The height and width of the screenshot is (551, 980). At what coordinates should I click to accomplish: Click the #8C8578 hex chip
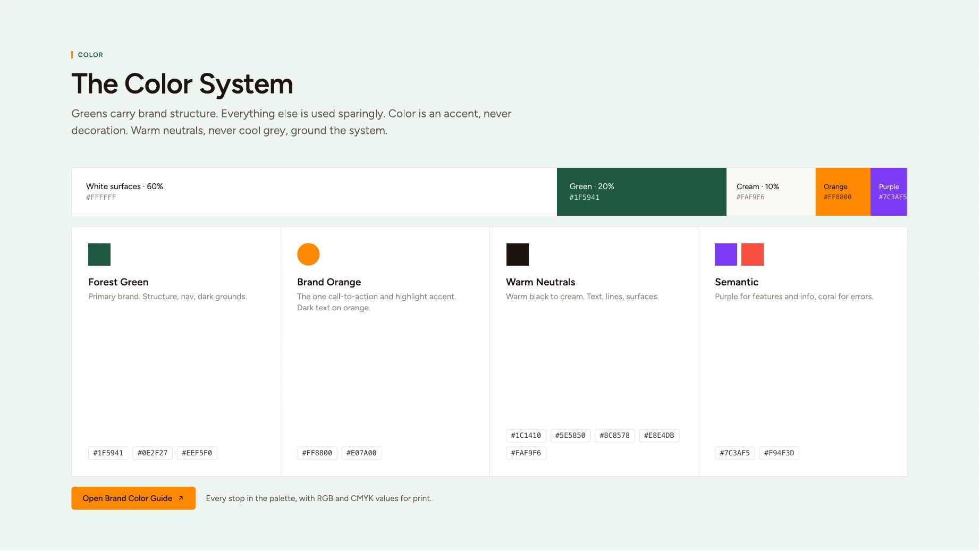point(615,435)
